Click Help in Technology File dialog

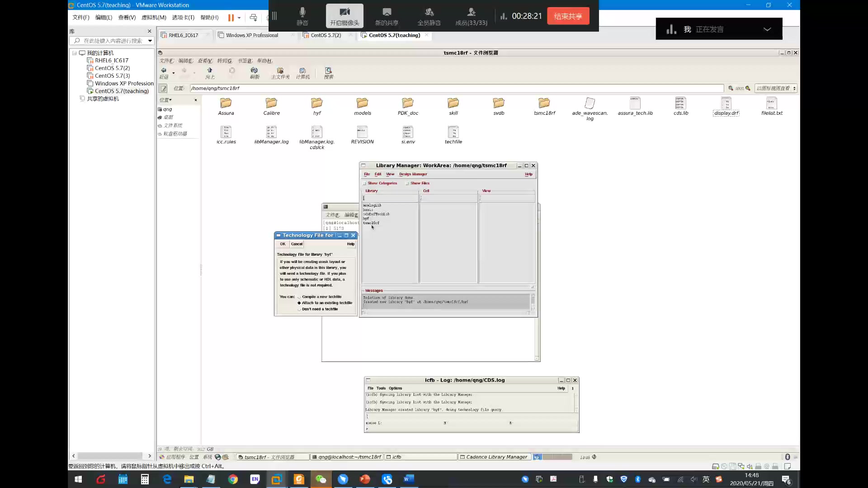(351, 244)
